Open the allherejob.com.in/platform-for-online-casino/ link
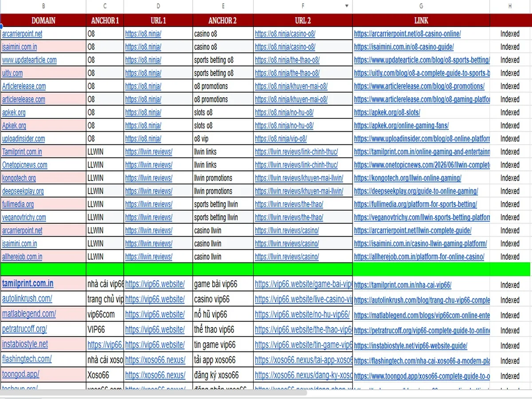This screenshot has width=532, height=399. click(419, 257)
